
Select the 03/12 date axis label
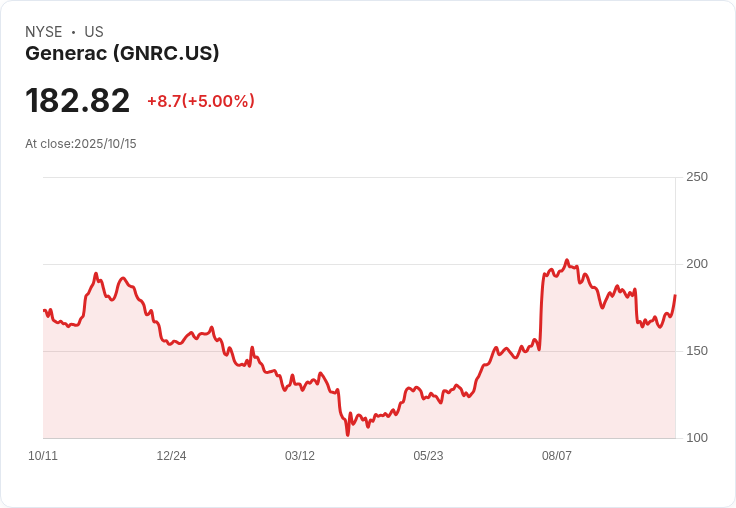(300, 456)
